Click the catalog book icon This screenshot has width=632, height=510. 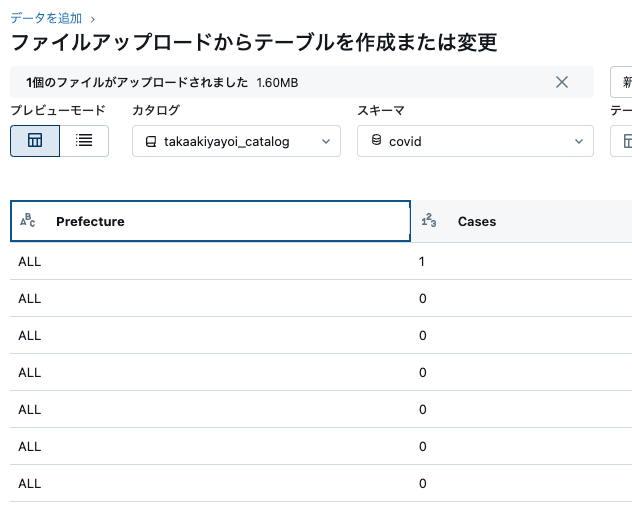(x=151, y=142)
